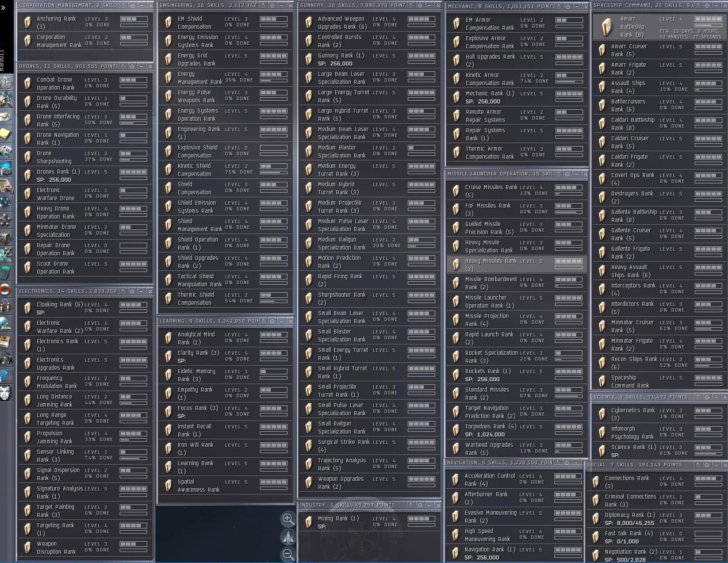This screenshot has height=563, width=728.
Task: Select the Surgical Strike Rank (4) skill
Action: pyautogui.click(x=369, y=446)
